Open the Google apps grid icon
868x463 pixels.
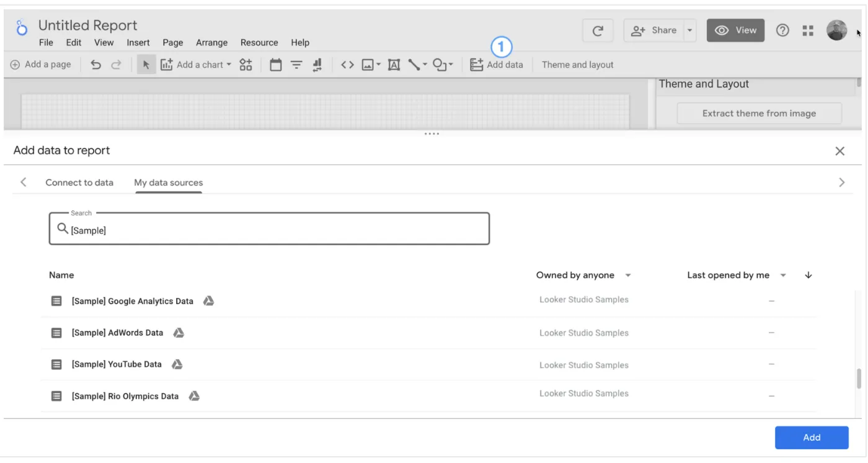[808, 30]
